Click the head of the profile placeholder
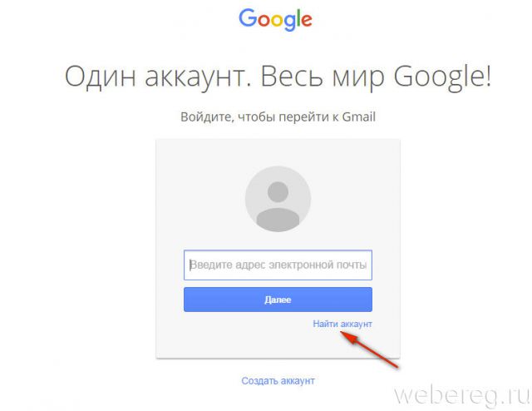532x411 pixels. (x=278, y=191)
